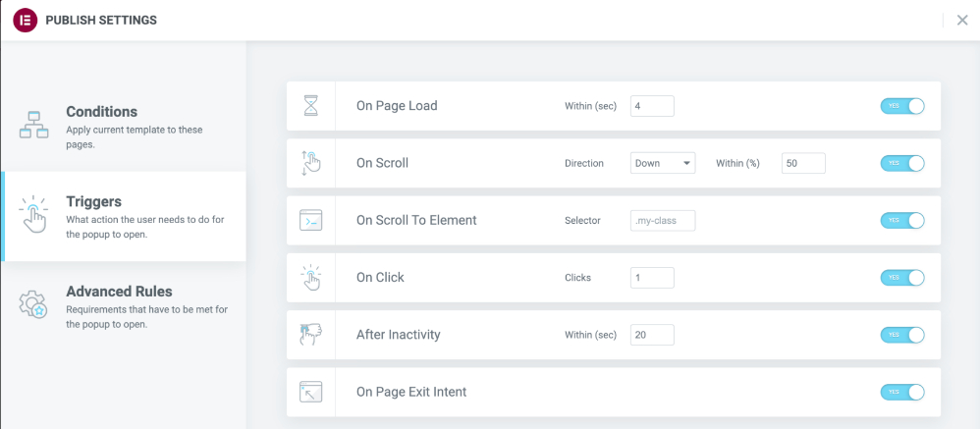Click the Within (%) label
The width and height of the screenshot is (980, 429).
pyautogui.click(x=737, y=163)
